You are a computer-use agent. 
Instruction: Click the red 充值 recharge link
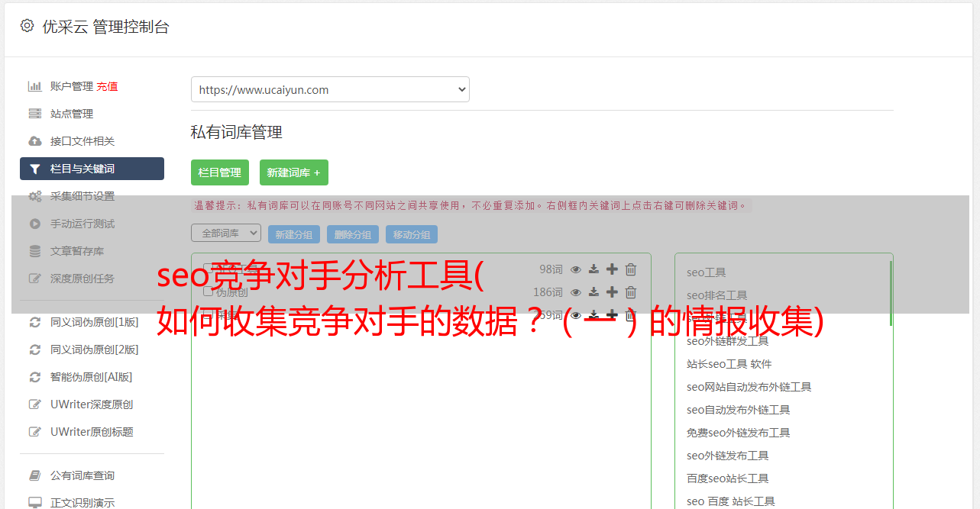click(107, 86)
